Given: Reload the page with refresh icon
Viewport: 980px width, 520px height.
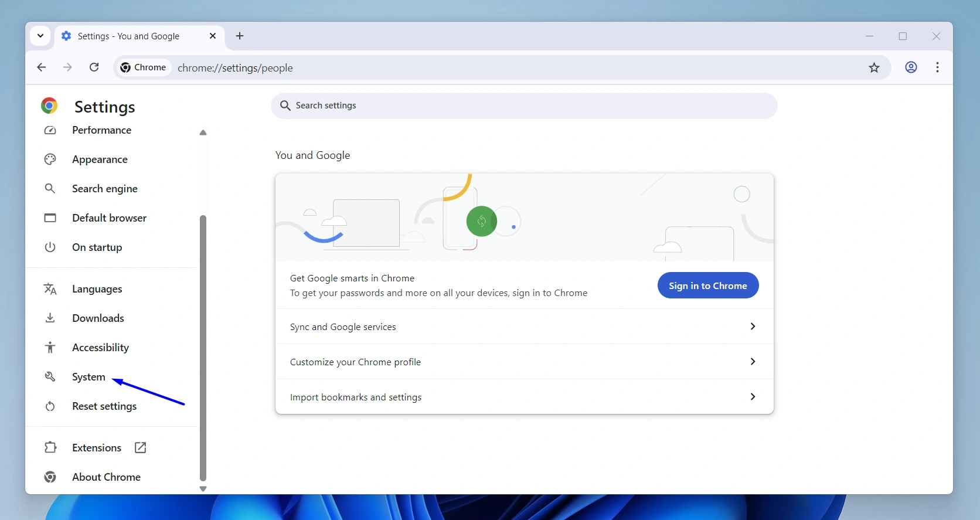Looking at the screenshot, I should point(94,67).
